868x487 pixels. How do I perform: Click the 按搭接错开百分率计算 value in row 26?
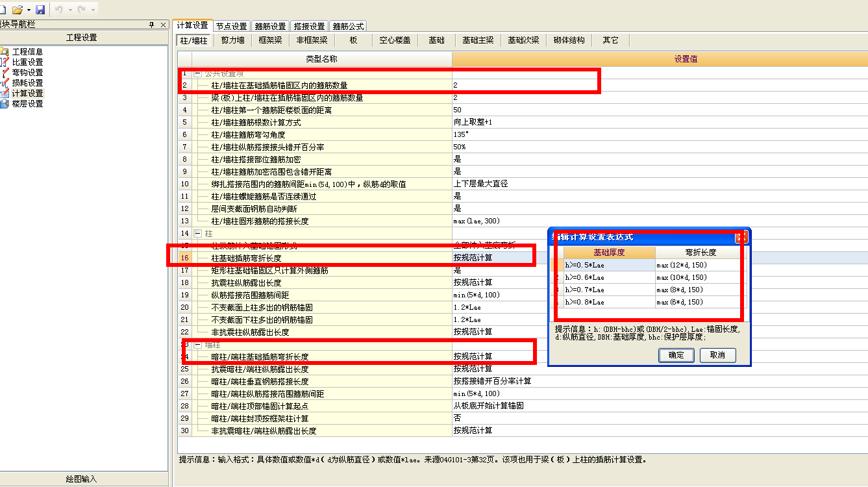(x=493, y=381)
